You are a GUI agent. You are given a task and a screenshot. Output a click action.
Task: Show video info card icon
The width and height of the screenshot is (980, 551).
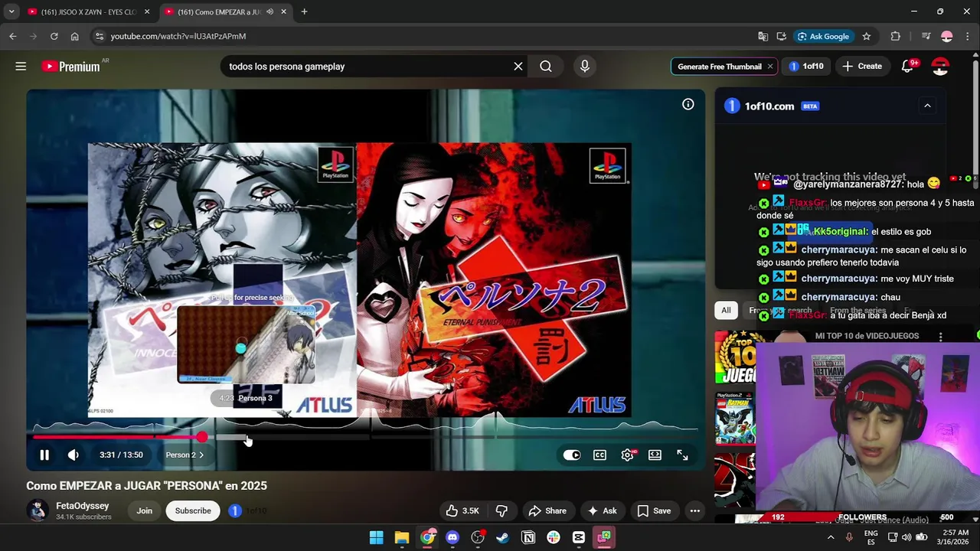click(688, 104)
